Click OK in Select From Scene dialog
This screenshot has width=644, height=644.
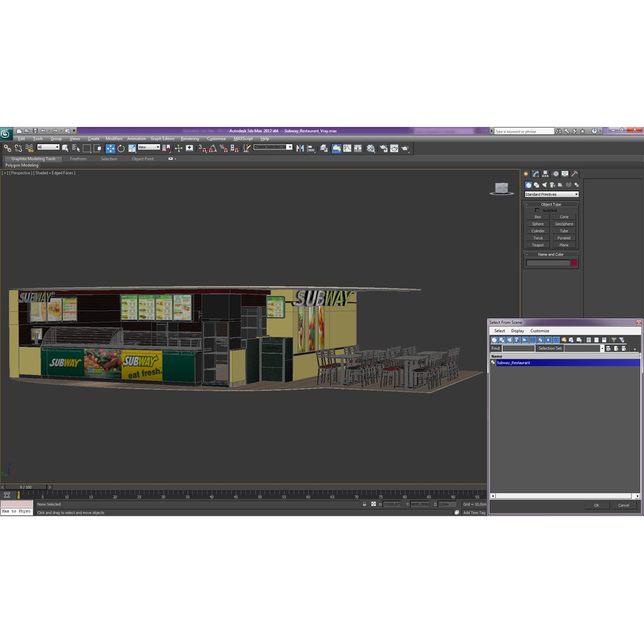596,506
